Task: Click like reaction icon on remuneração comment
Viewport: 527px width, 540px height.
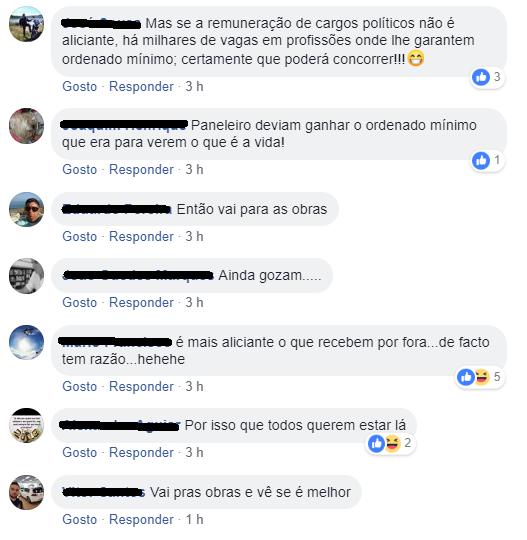Action: coord(481,77)
